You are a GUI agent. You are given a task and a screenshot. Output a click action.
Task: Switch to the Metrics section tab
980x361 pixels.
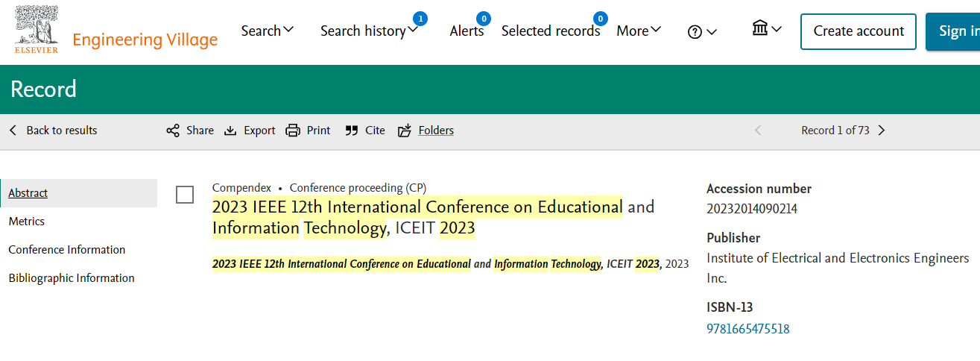(27, 222)
